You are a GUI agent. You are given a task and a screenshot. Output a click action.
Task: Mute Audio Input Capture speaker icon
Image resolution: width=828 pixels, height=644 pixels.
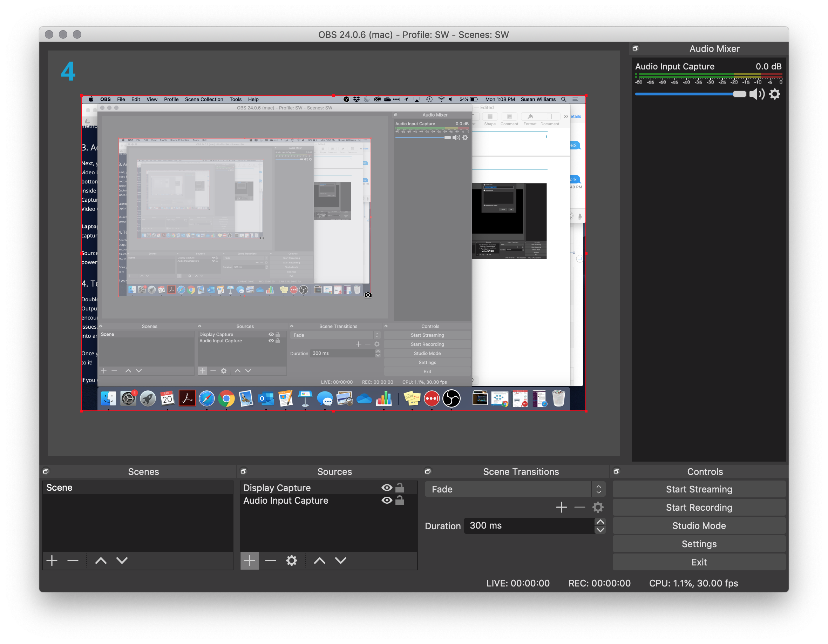[x=757, y=94]
